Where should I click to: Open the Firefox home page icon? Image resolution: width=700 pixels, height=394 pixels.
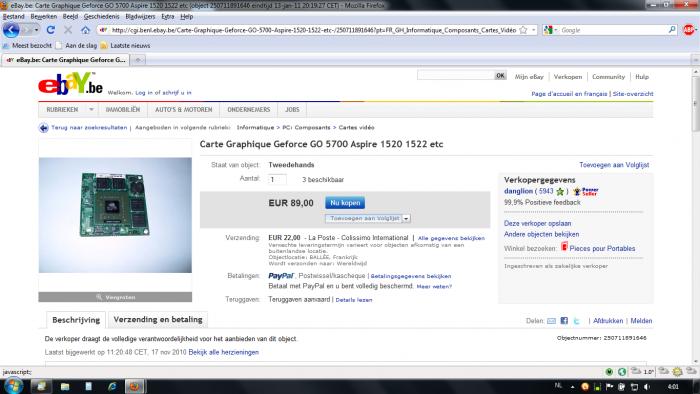coord(85,30)
